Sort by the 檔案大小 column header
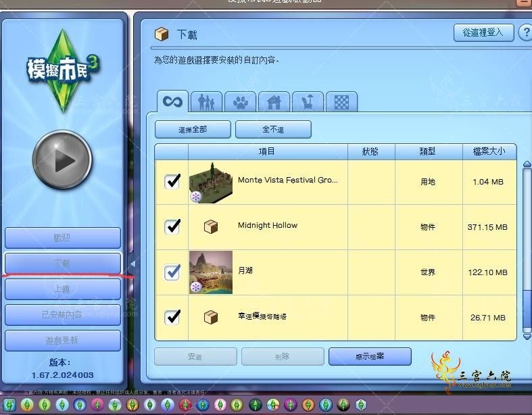 pos(489,151)
